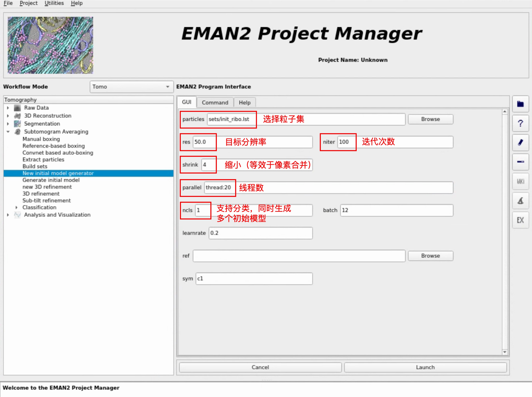The image size is (532, 397).
Task: Select Build sets in the tree
Action: click(x=35, y=166)
